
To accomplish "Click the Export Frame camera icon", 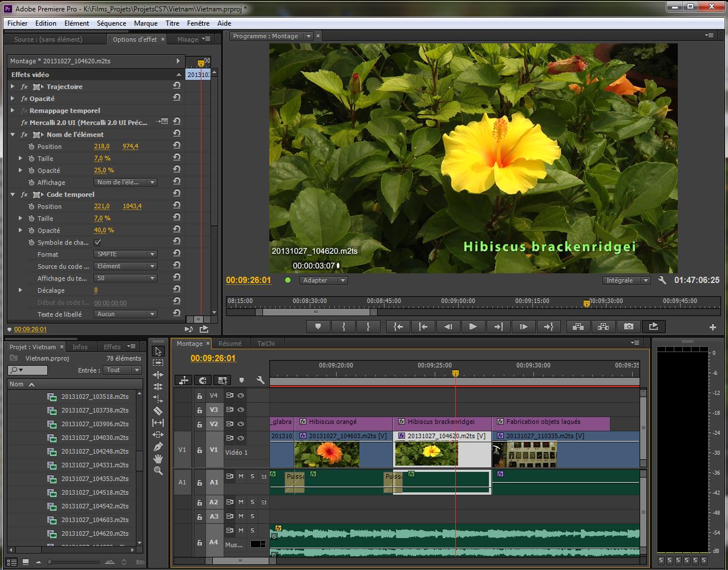I will pyautogui.click(x=628, y=326).
